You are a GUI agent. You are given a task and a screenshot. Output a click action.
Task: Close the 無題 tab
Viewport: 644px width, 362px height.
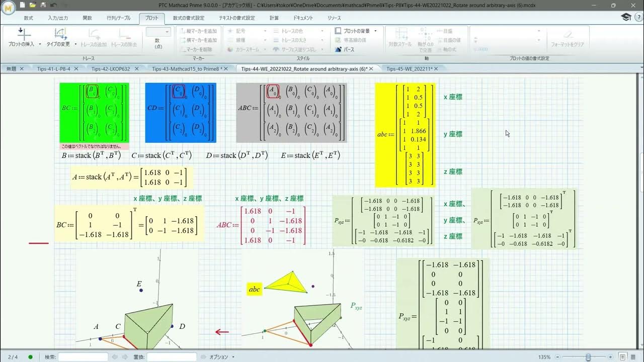click(22, 69)
